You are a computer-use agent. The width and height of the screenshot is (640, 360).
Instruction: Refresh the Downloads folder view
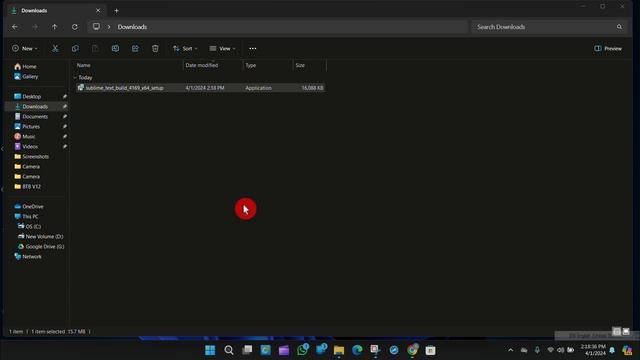[75, 27]
